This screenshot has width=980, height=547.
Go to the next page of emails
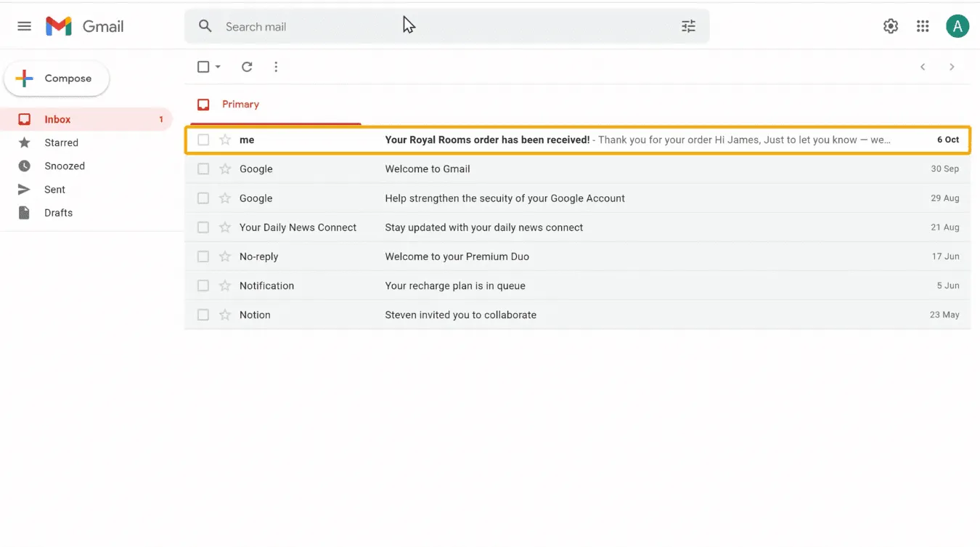(952, 67)
